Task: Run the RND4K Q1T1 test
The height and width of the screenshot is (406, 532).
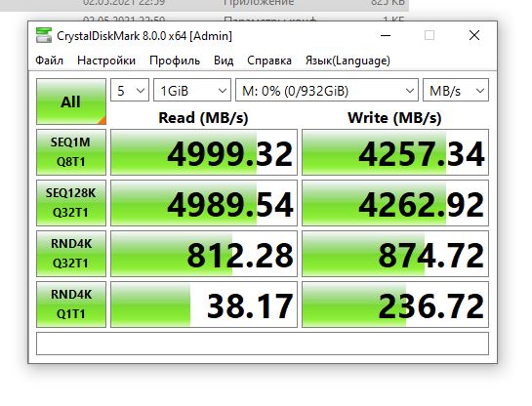Action: tap(71, 304)
